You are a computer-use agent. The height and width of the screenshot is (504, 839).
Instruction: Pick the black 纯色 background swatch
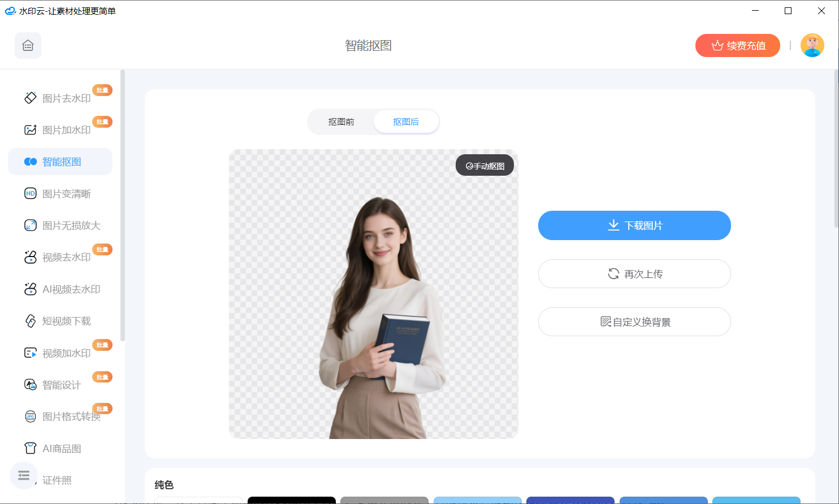pyautogui.click(x=291, y=500)
